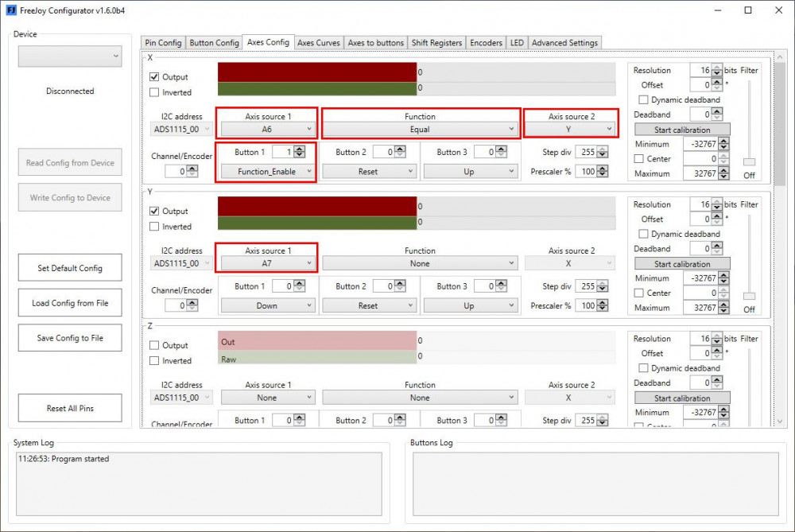
Task: Enable X axis Dynamic deadband
Action: pos(643,100)
